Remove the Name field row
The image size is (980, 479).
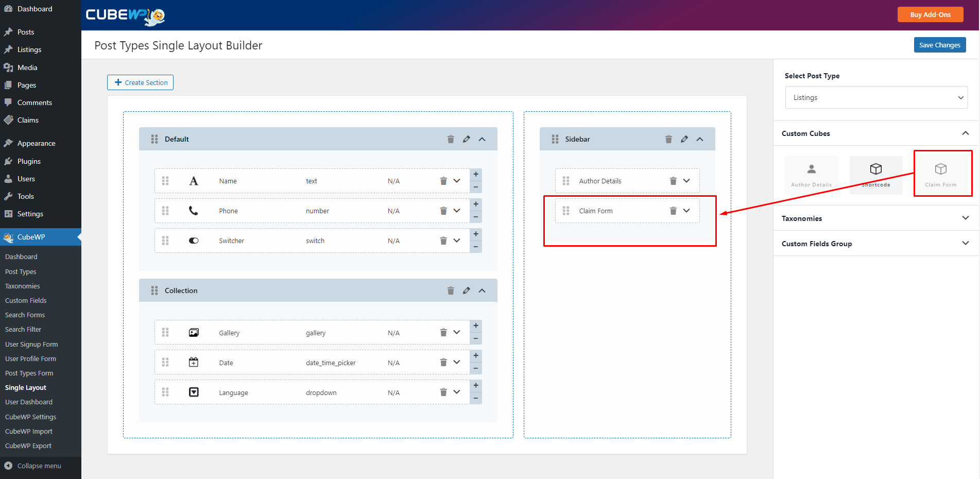click(x=443, y=181)
